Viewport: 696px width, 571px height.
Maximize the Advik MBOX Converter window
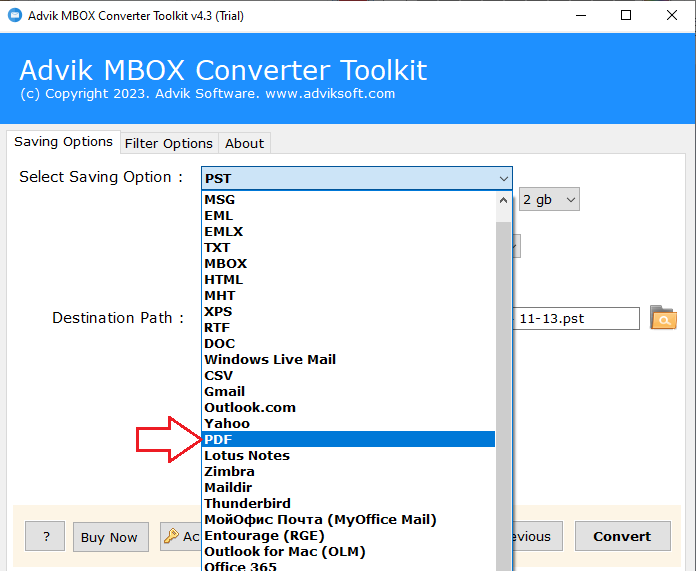(626, 16)
